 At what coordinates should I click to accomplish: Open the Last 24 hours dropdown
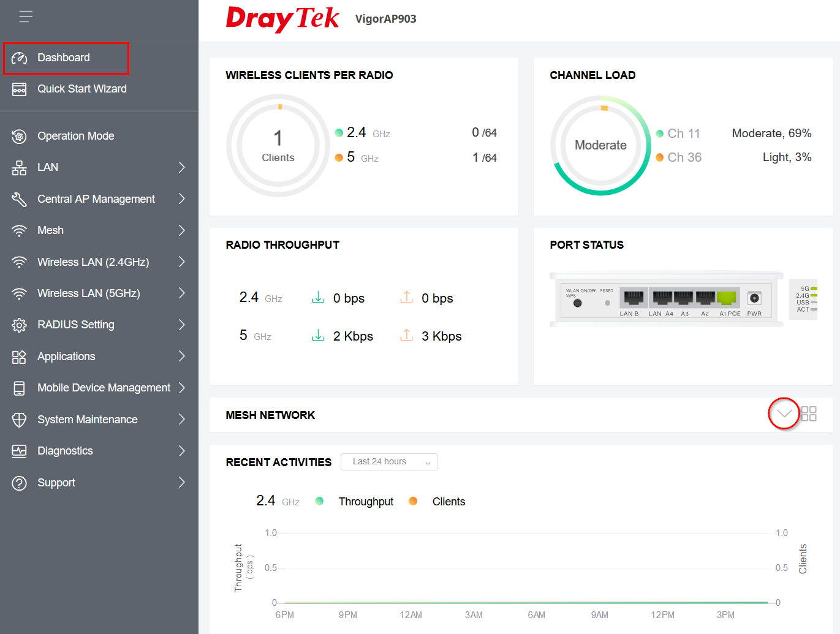[x=389, y=462]
